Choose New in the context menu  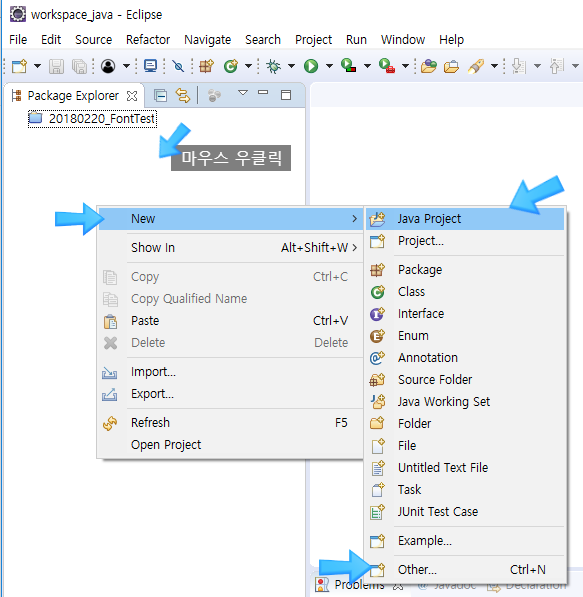click(230, 219)
